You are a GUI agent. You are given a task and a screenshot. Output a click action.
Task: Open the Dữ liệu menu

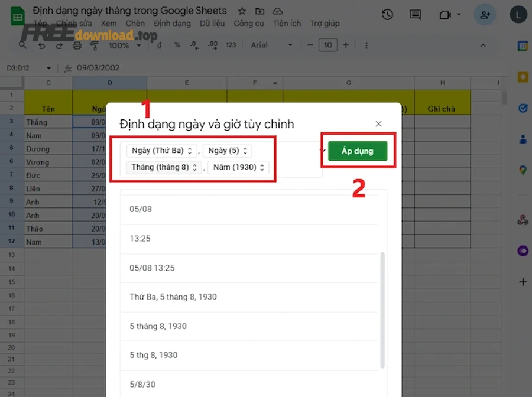click(212, 24)
